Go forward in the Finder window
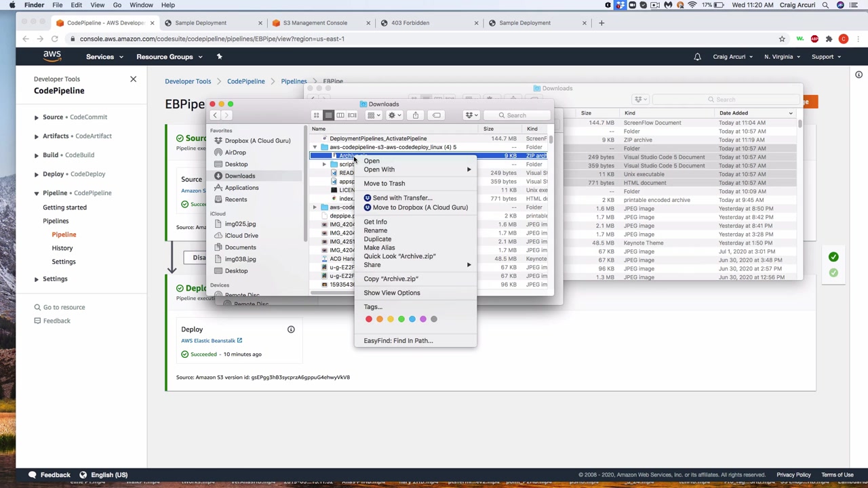This screenshot has width=868, height=488. click(226, 115)
